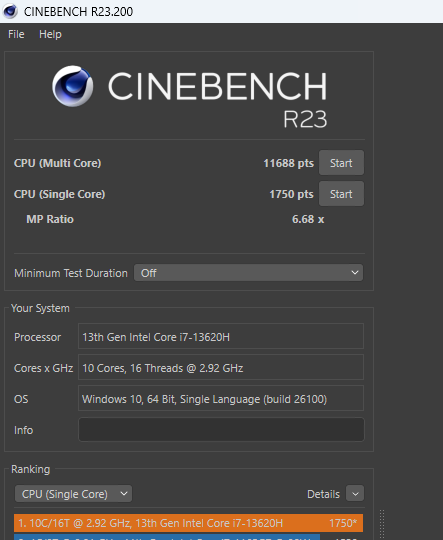Click the Cores x GHz field

point(221,367)
